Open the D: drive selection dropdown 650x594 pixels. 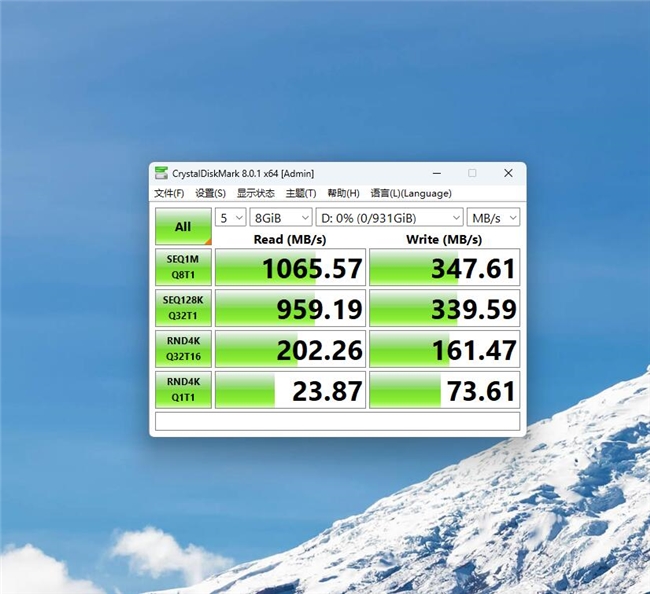click(389, 217)
